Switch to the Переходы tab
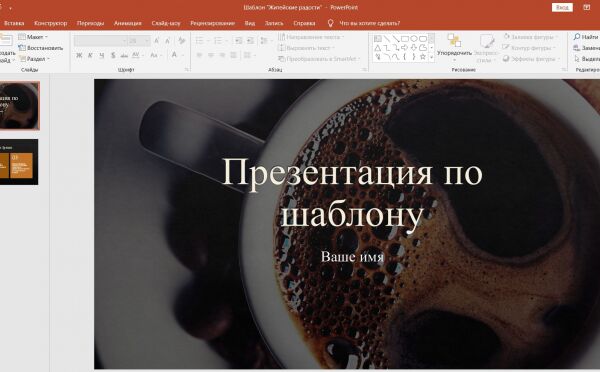600x372 pixels. (90, 23)
